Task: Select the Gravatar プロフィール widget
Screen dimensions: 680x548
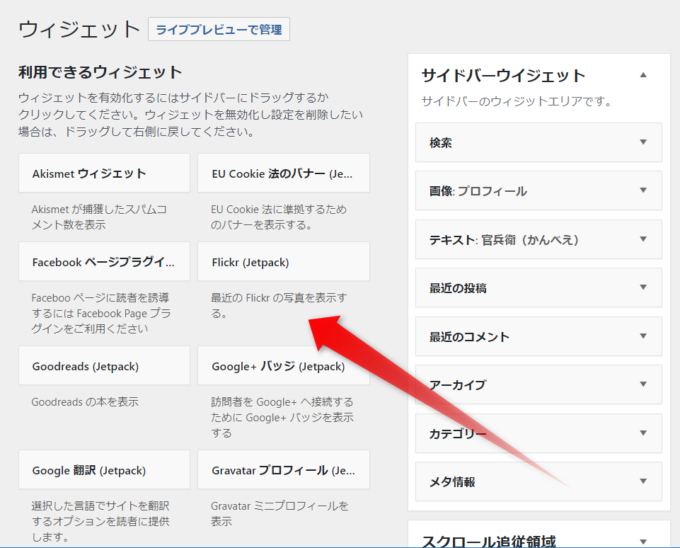Action: [x=283, y=471]
